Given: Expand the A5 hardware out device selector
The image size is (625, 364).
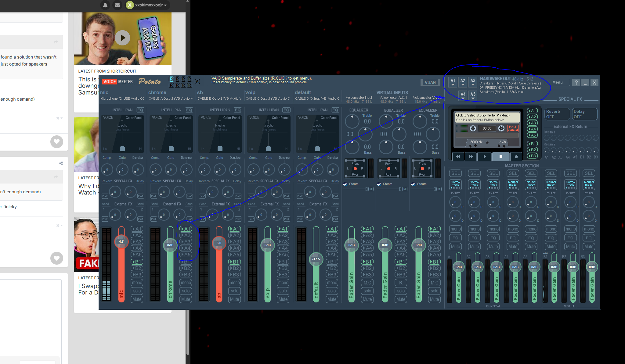Looking at the screenshot, I should click(x=473, y=95).
